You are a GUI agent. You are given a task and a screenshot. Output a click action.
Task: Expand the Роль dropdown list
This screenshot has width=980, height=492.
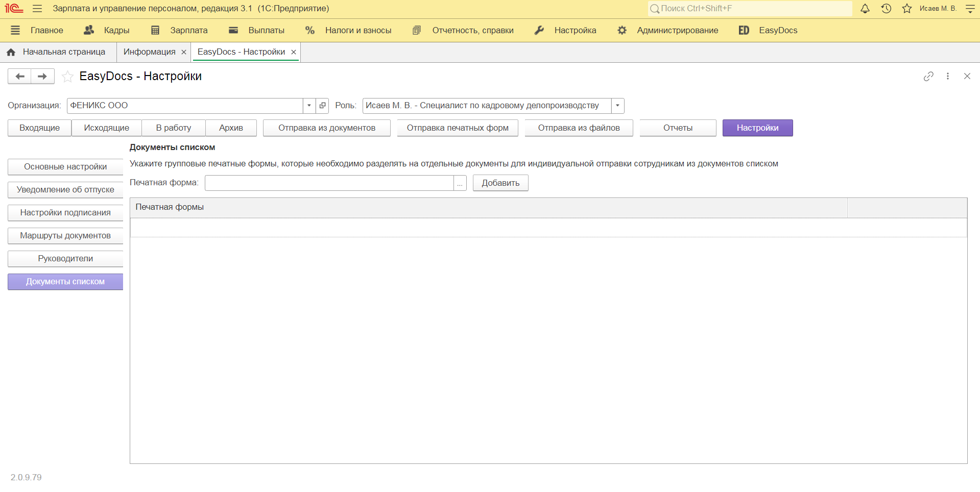click(x=617, y=106)
